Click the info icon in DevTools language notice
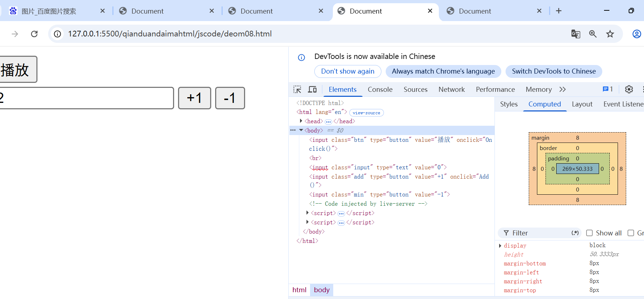The width and height of the screenshot is (644, 299). click(301, 57)
